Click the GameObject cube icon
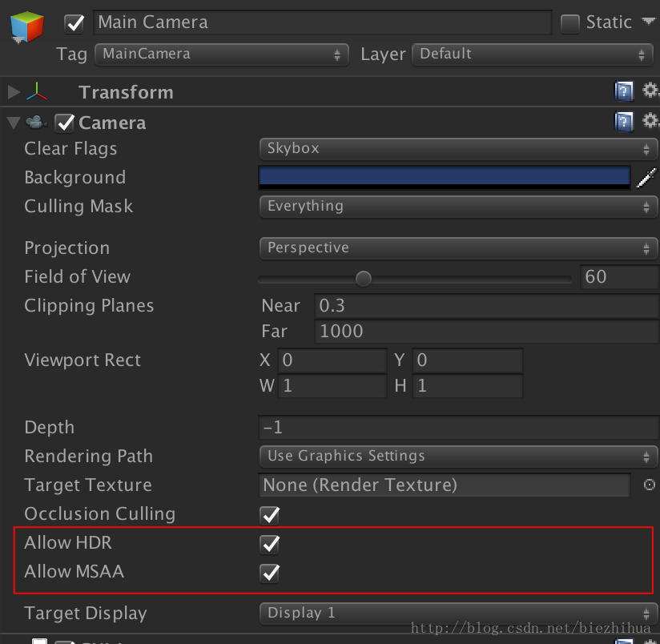Viewport: 660px width, 644px height. [26, 27]
